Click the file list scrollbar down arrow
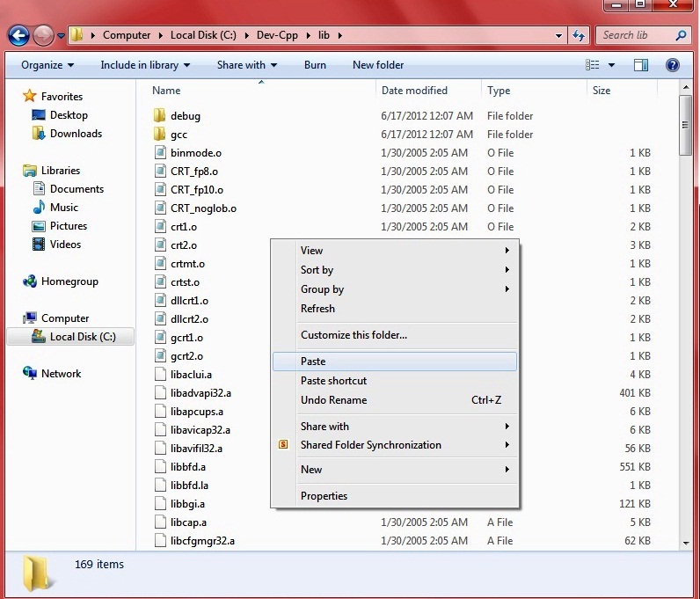Viewport: 700px width, 599px height. (x=686, y=544)
